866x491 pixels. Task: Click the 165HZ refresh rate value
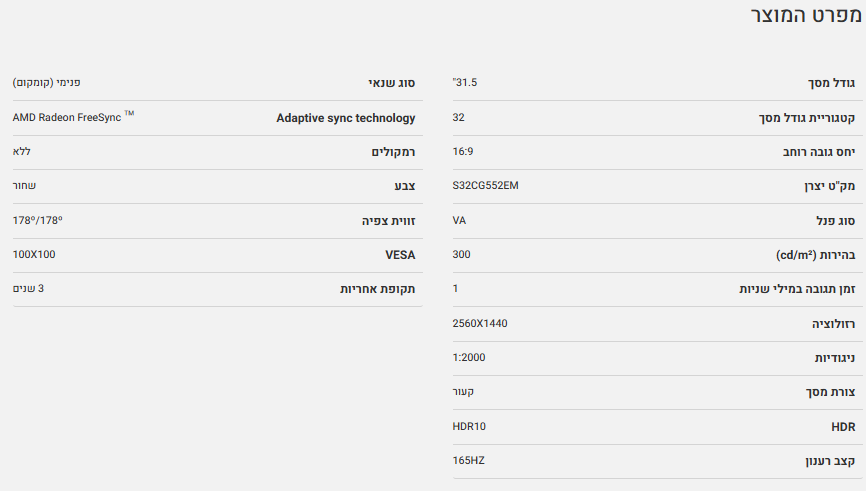(469, 460)
